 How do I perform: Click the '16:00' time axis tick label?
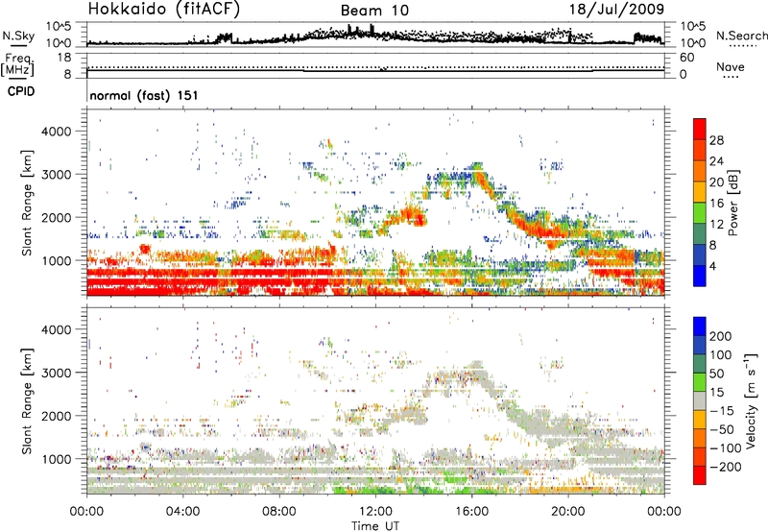[x=471, y=512]
